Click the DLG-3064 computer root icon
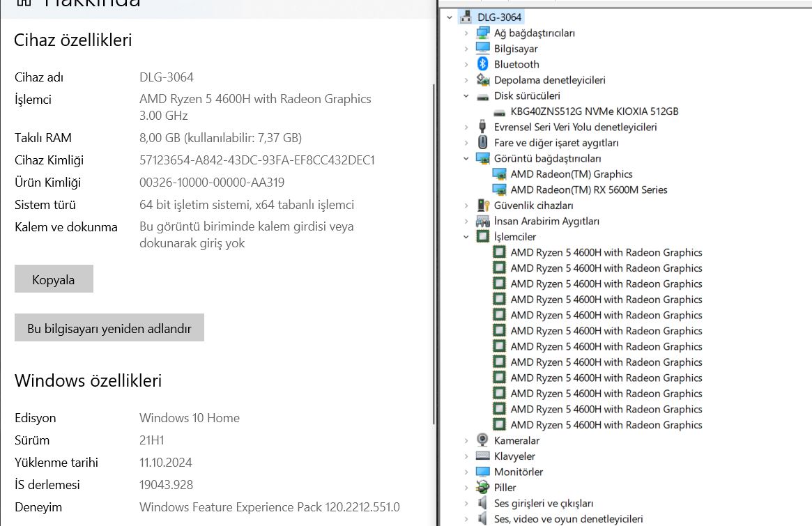Viewport: 812px width, 526px height. pos(466,17)
